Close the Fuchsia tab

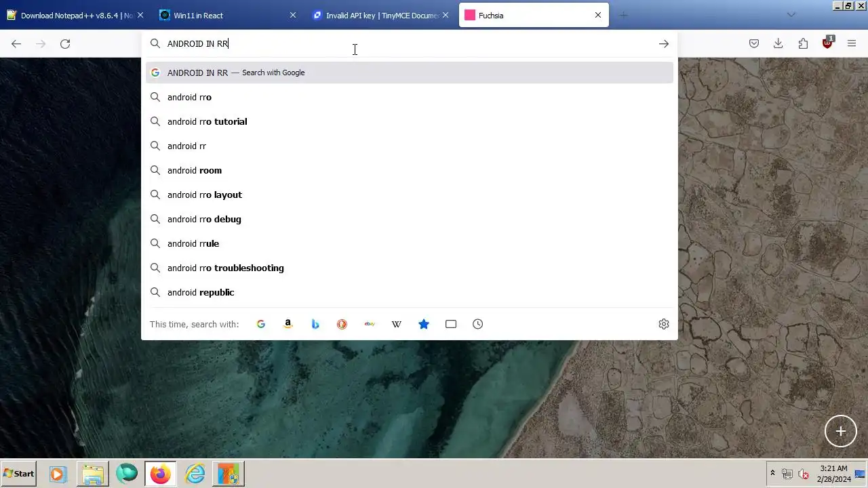coord(598,15)
